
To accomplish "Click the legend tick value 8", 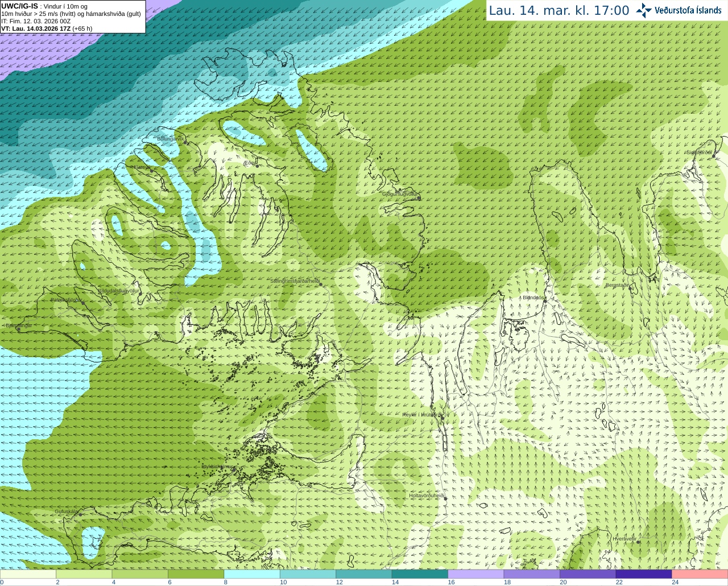I will point(225,582).
